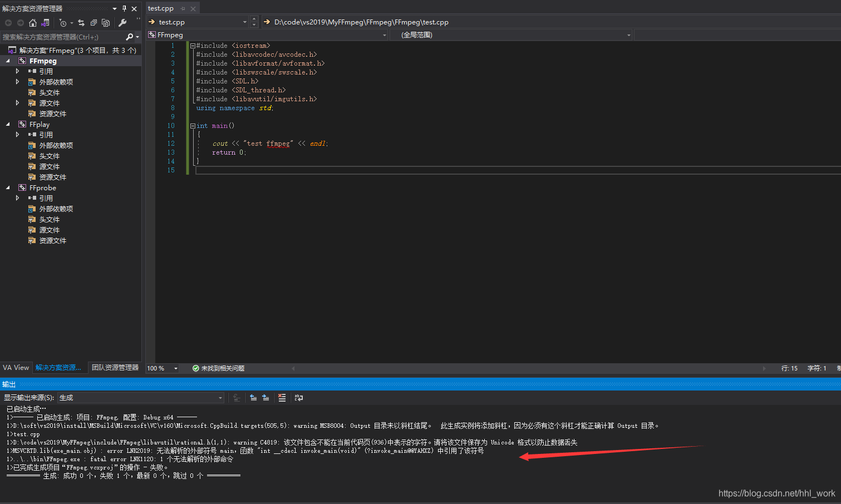
Task: Close the Solution Explorer panel
Action: [134, 8]
